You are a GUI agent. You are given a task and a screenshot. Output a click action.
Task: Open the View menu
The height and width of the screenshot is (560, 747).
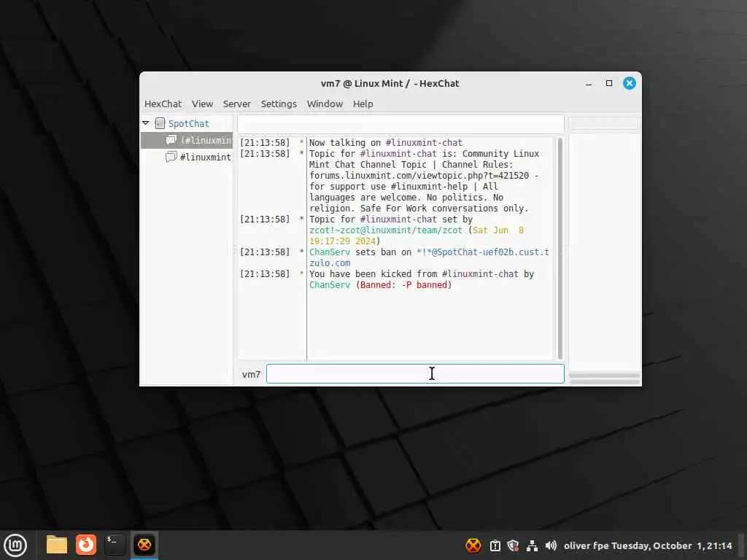pos(202,104)
